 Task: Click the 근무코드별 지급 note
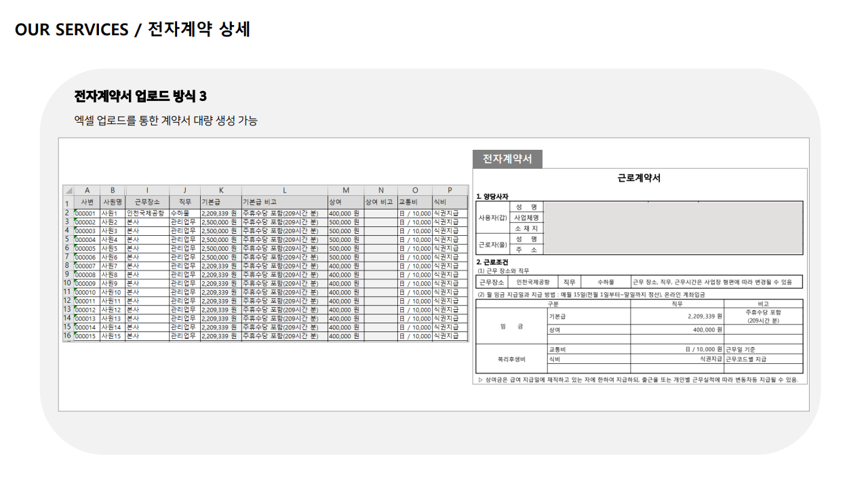point(746,359)
